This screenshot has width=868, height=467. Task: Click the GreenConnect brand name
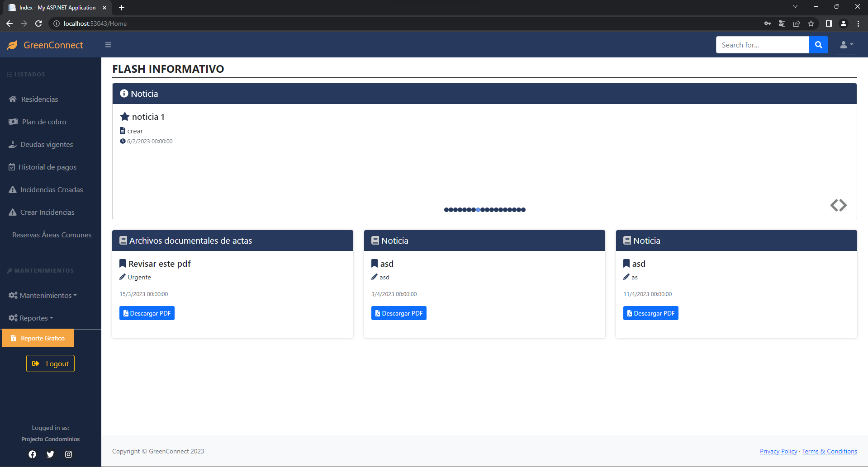pos(53,45)
